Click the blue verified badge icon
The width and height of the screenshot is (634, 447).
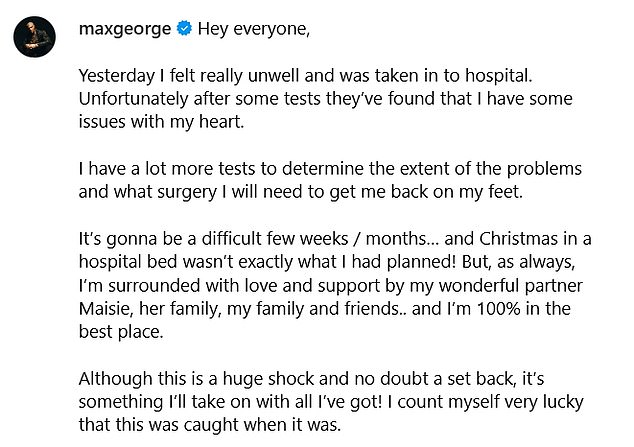(184, 29)
